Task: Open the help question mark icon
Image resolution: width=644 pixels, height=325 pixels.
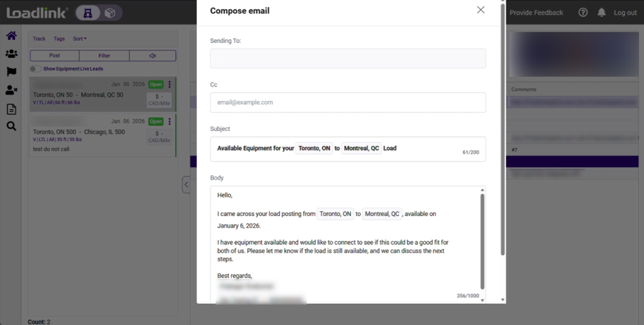Action: pyautogui.click(x=583, y=13)
